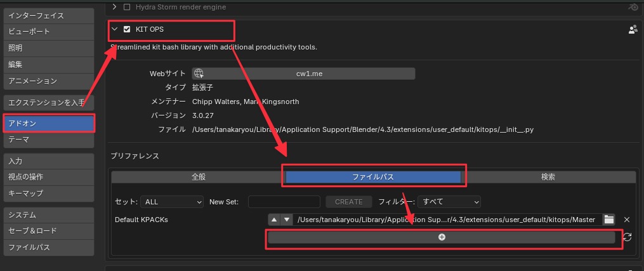Click Blender logo icon on Hydra Storm row
The width and height of the screenshot is (644, 271).
tap(633, 7)
